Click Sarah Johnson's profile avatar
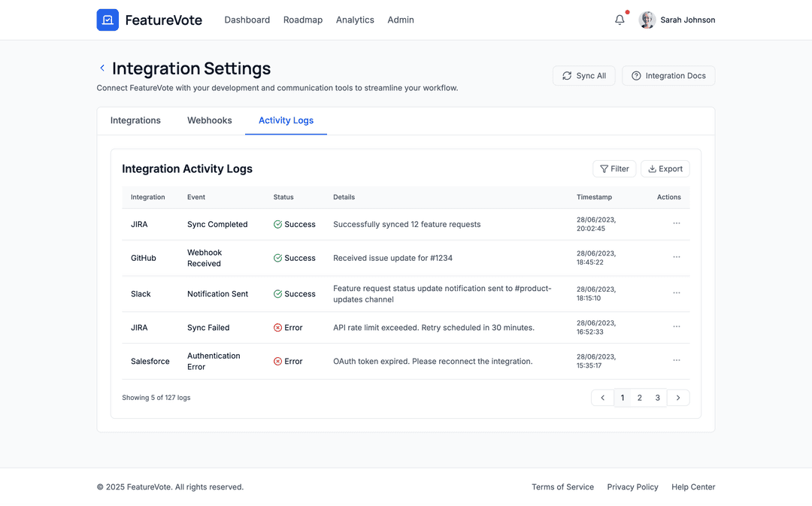 pyautogui.click(x=647, y=20)
